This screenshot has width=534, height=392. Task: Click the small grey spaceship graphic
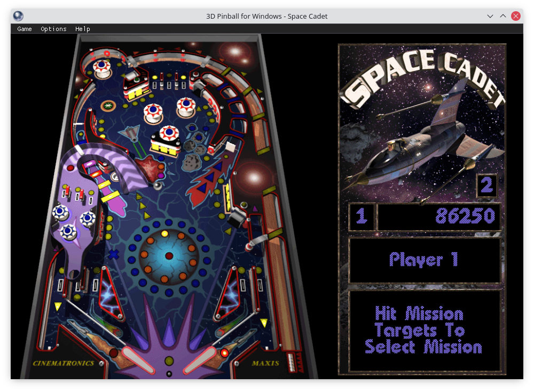point(130,133)
